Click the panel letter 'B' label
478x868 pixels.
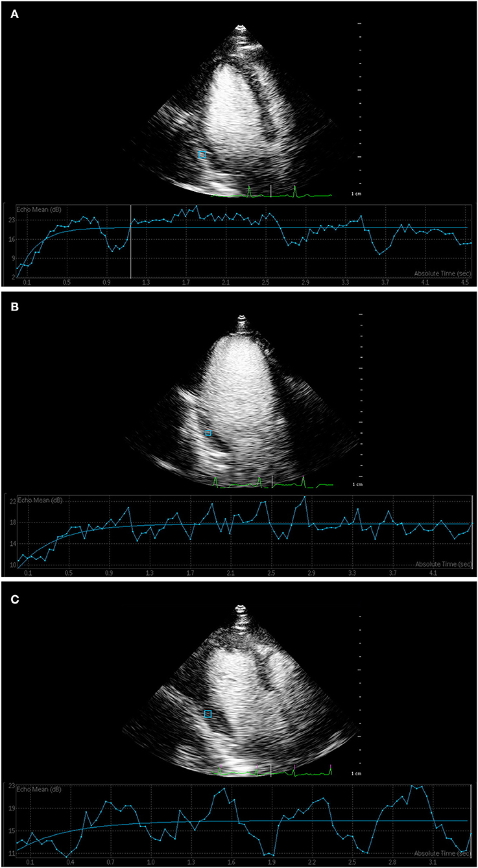tap(14, 306)
